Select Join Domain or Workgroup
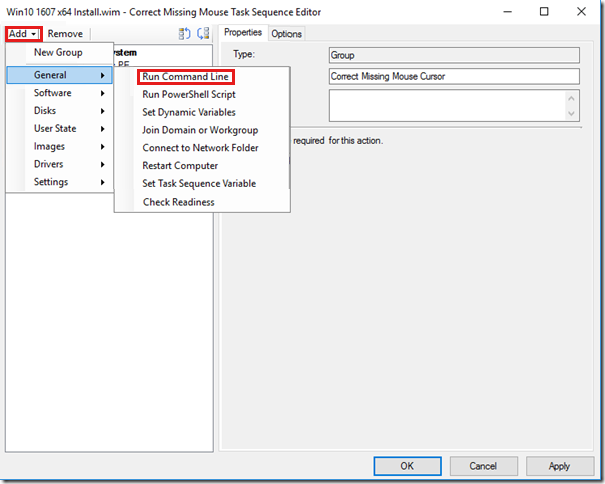 [202, 130]
